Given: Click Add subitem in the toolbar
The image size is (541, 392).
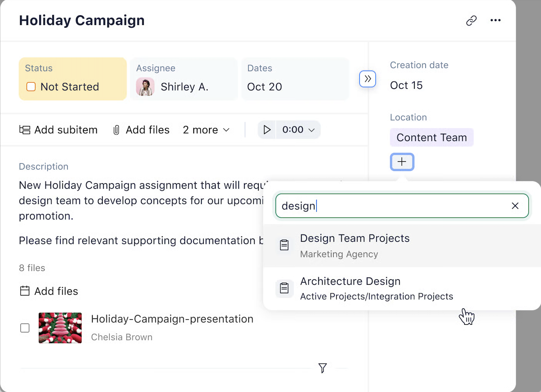Looking at the screenshot, I should tap(58, 130).
